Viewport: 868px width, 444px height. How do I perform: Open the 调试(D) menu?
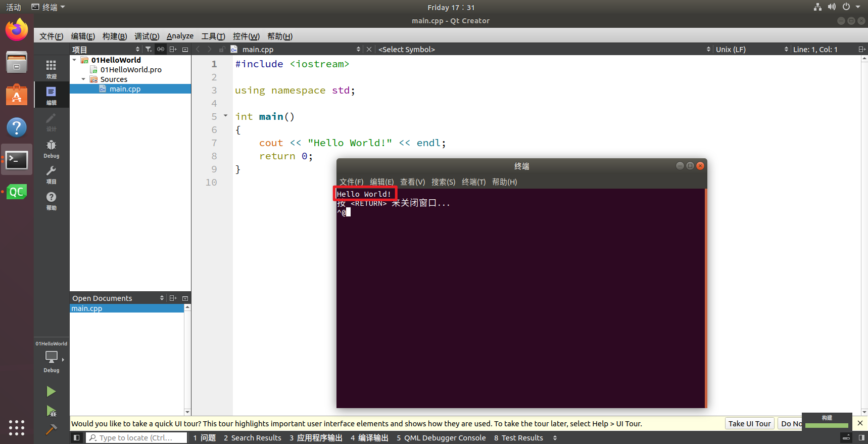click(147, 36)
